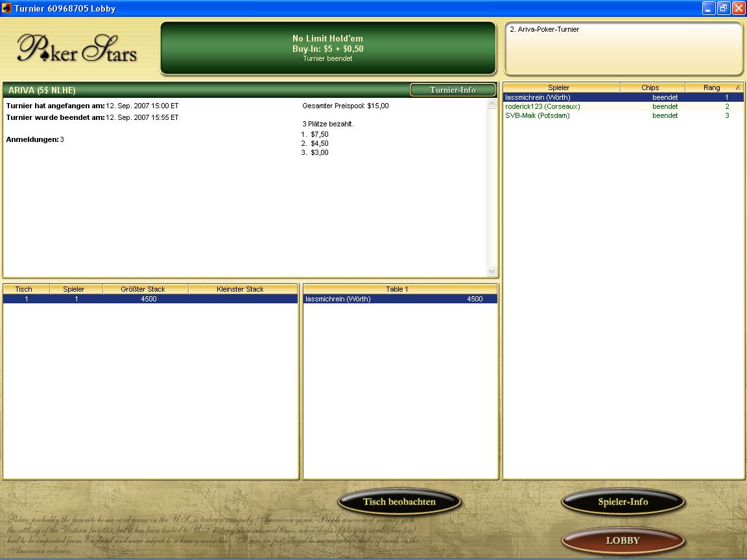Click beendet status for roderick123

coord(665,106)
